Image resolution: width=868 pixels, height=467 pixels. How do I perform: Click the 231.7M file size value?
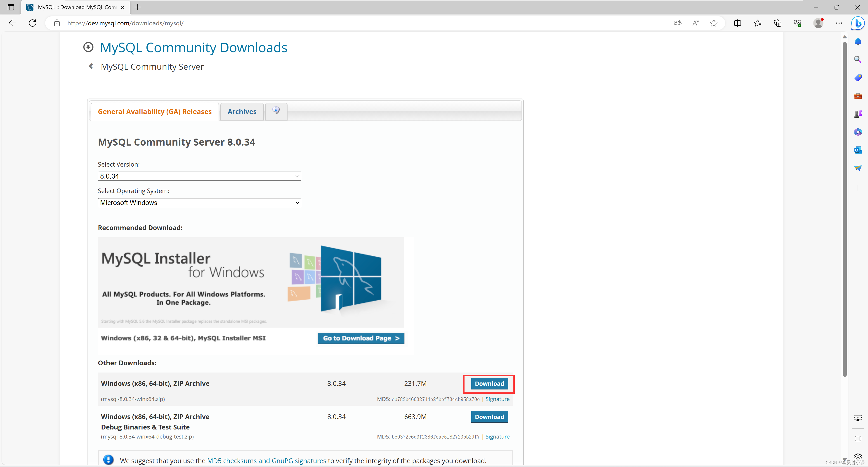[415, 383]
